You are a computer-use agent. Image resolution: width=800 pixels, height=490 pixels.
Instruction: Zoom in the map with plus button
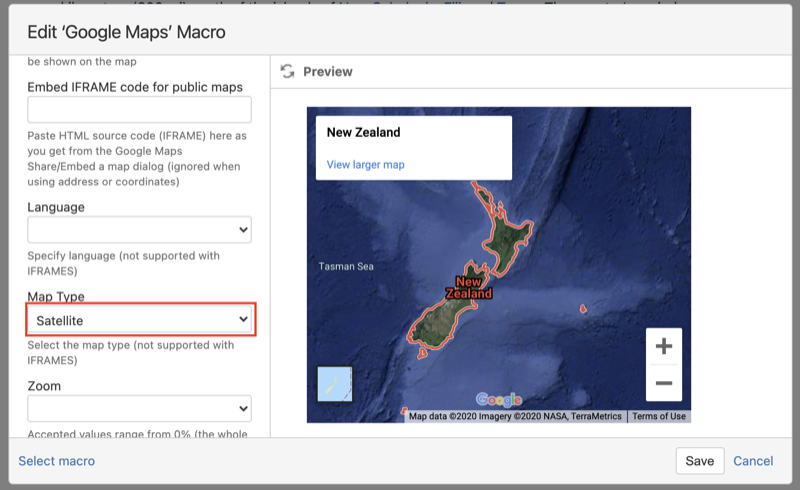[664, 346]
